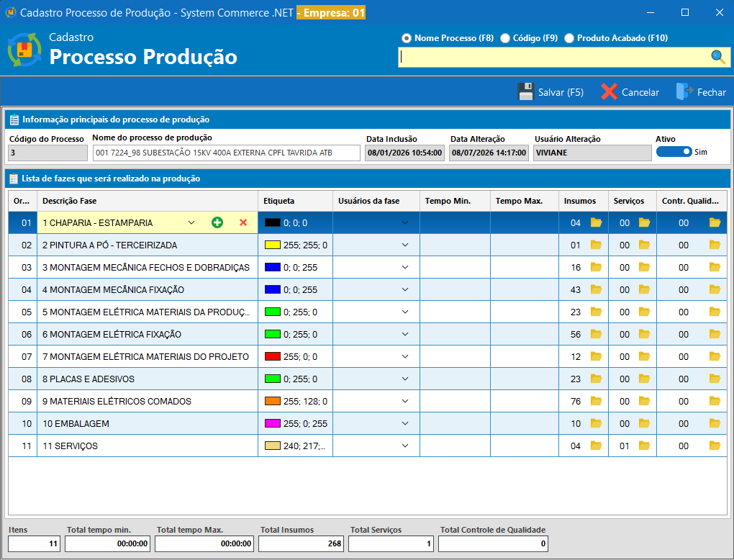Click the Insumos column header
The height and width of the screenshot is (560, 734).
click(x=584, y=201)
